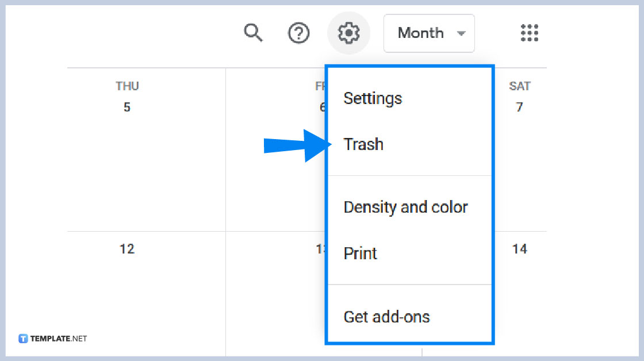The width and height of the screenshot is (644, 361).
Task: Click the TEMPLATE.NET watermark link
Action: 52,339
